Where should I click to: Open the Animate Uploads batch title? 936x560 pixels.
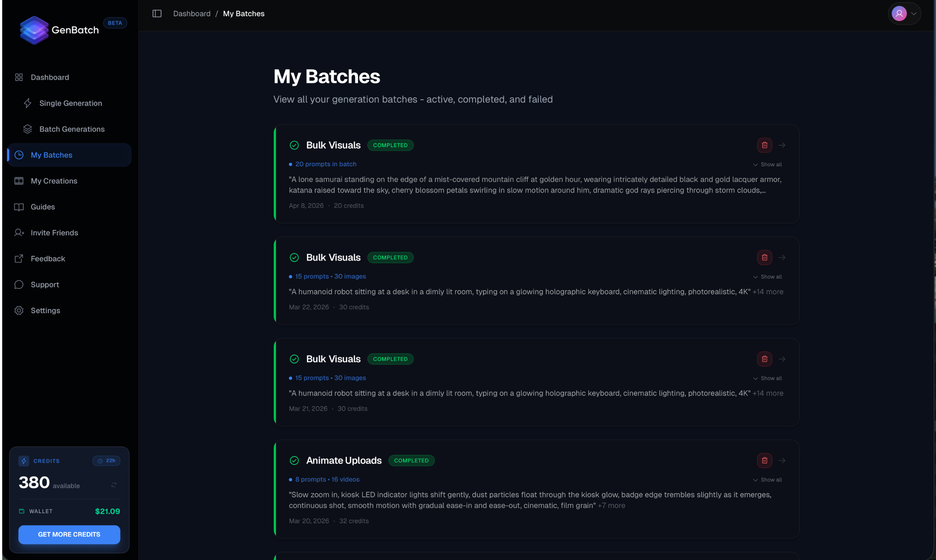point(343,461)
